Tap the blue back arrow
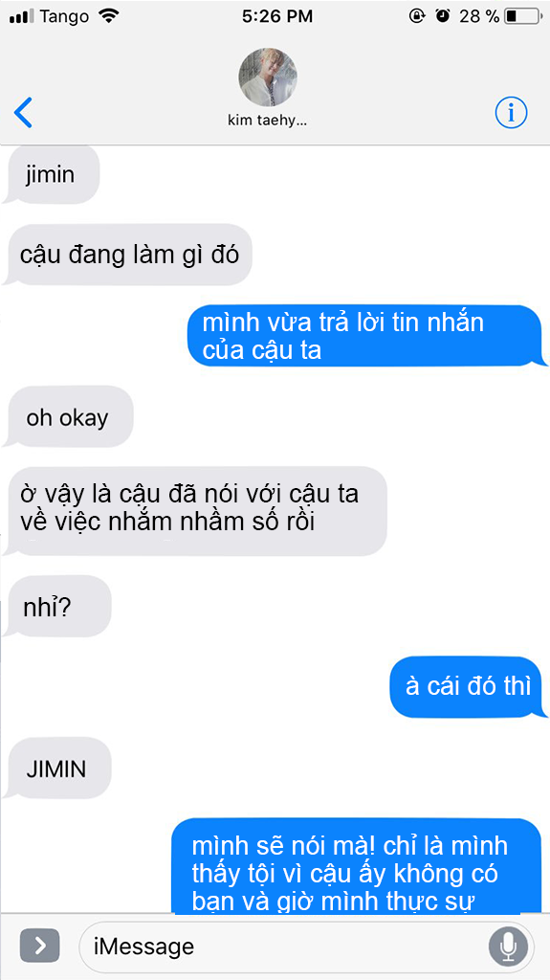Screen dimensions: 550x980 [23, 113]
